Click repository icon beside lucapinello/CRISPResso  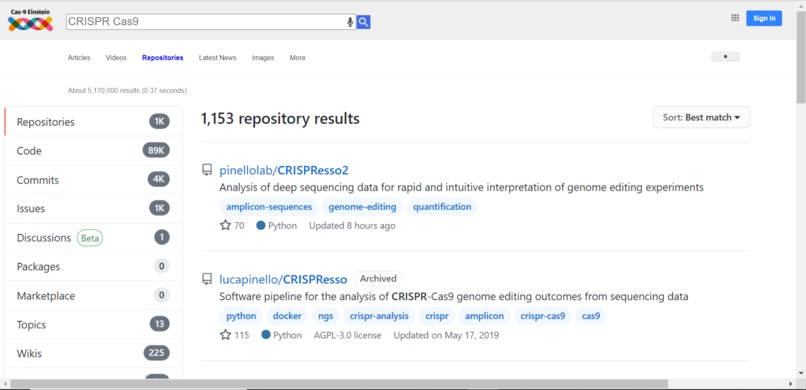[x=207, y=279]
